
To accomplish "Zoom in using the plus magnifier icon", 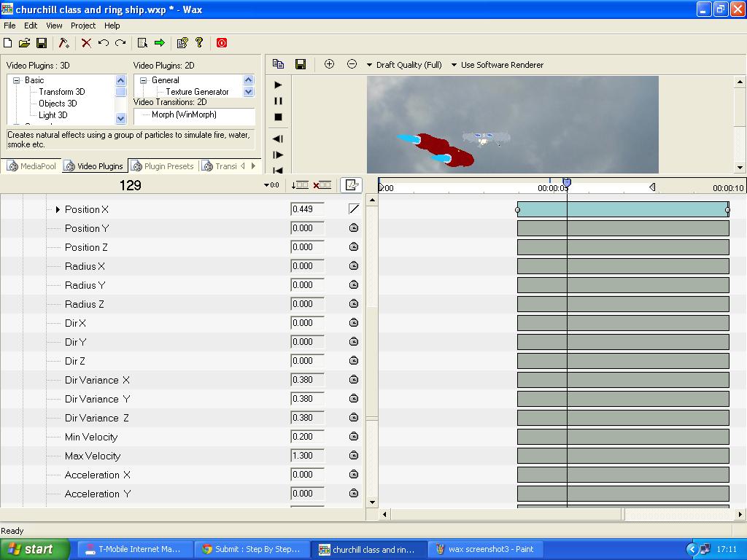I will pyautogui.click(x=329, y=64).
